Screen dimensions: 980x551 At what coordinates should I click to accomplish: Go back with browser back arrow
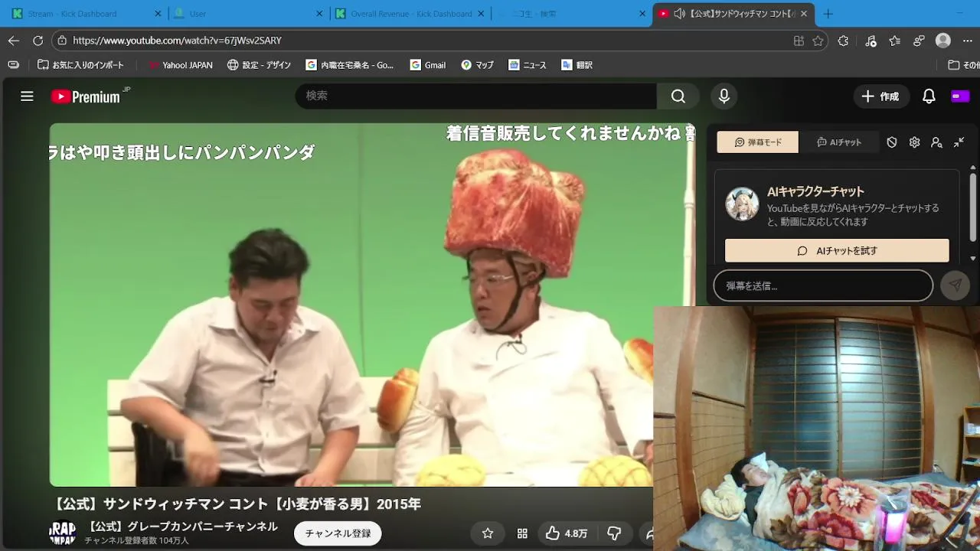point(14,41)
